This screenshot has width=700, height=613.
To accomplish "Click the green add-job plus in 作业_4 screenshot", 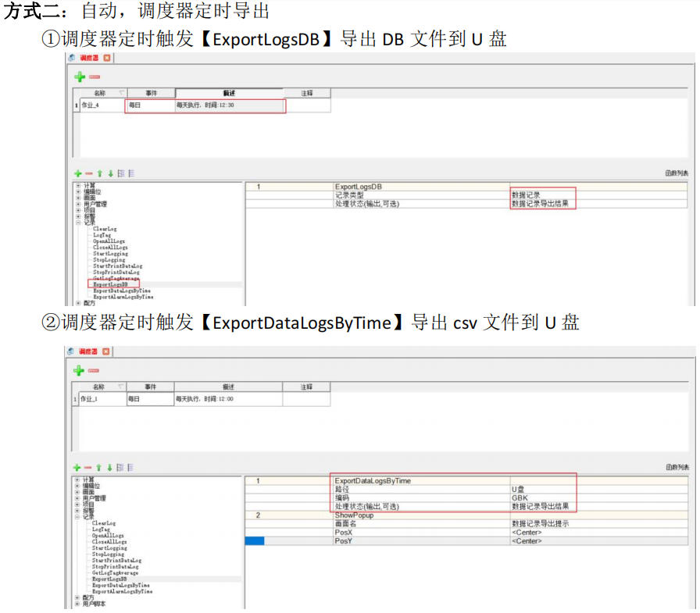I will point(80,77).
